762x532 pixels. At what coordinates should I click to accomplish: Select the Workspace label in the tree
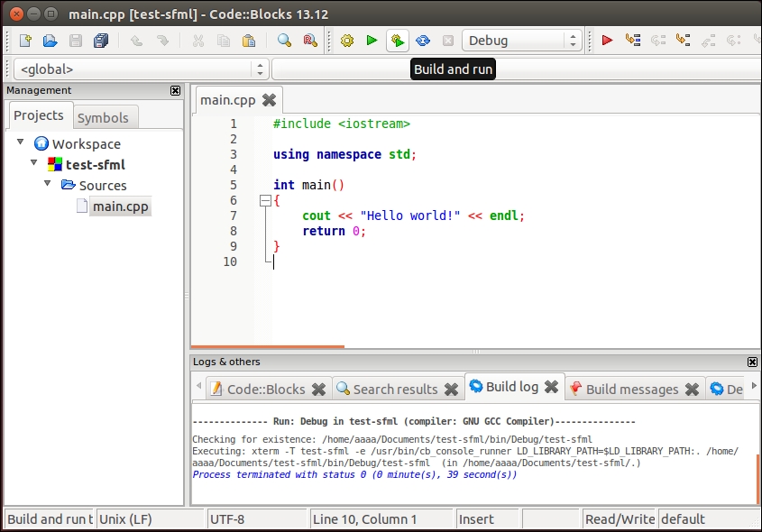[x=87, y=144]
